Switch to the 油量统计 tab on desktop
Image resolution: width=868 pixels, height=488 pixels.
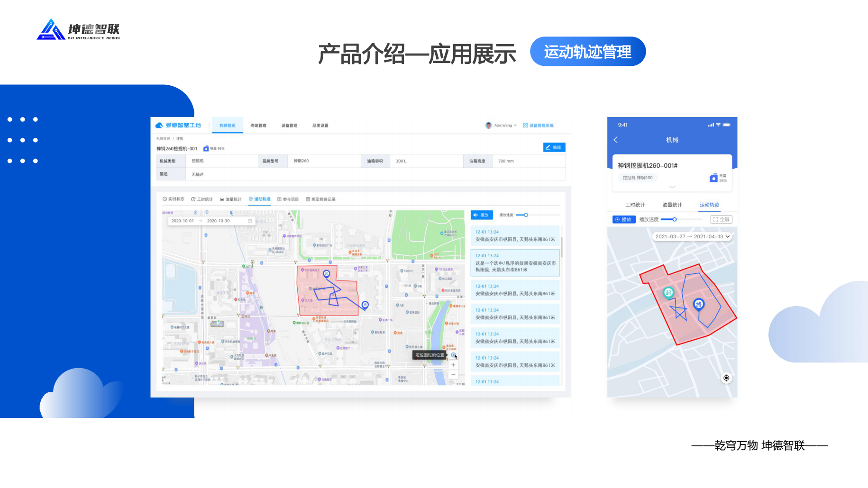pos(231,199)
